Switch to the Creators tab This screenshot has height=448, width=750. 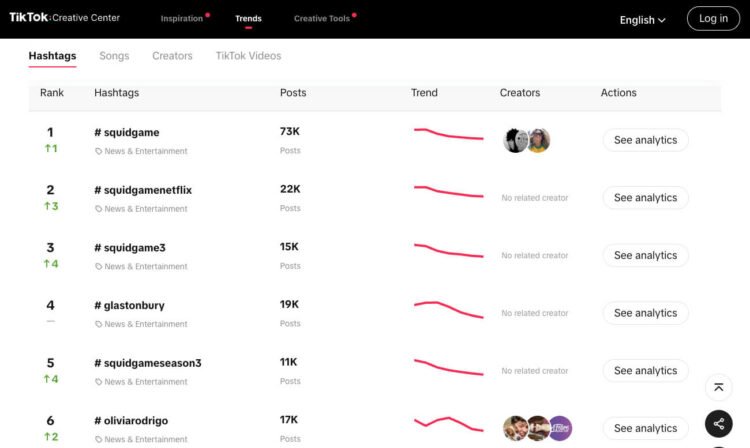point(172,56)
